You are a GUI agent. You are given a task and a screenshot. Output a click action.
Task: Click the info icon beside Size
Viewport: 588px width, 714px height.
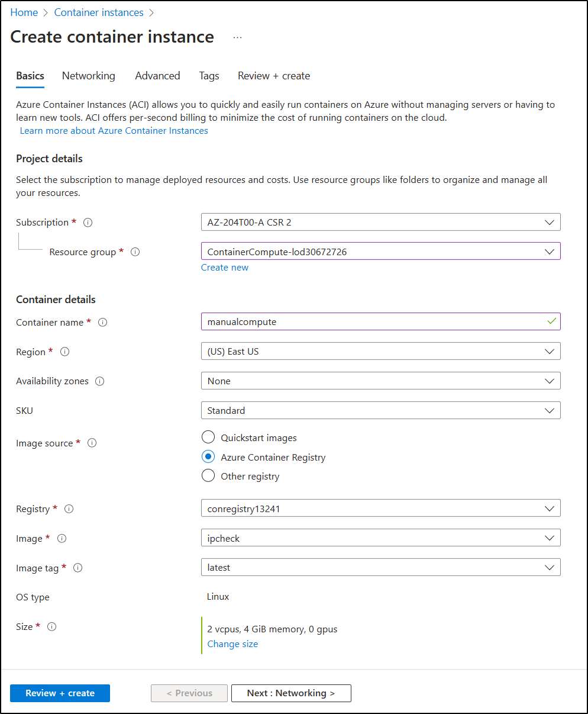51,626
